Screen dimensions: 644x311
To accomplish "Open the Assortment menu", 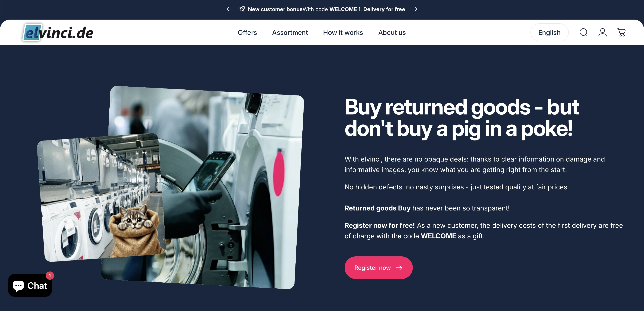I will coord(290,33).
